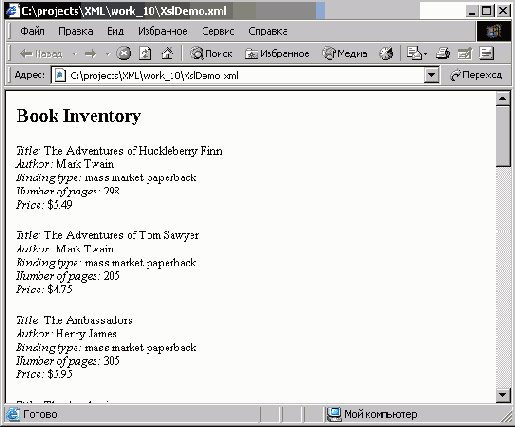Open the History toolbar icon
Screen dimensions: 515x427
pos(386,53)
